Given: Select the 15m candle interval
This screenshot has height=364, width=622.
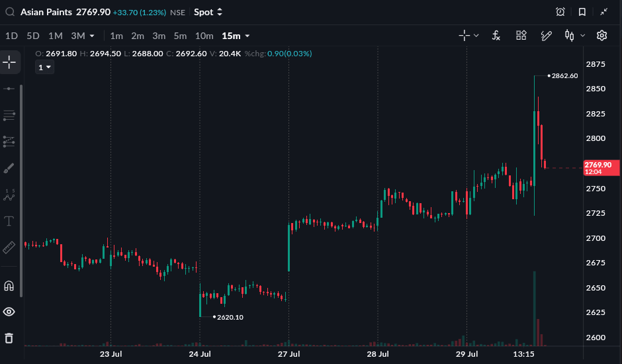Looking at the screenshot, I should pyautogui.click(x=232, y=36).
